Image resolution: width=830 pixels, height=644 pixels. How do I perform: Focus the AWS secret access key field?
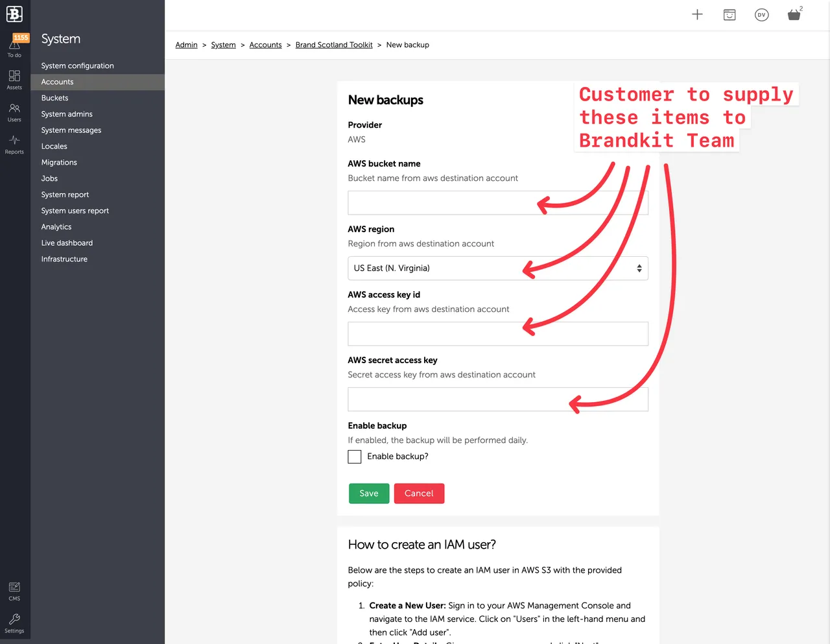[454, 400]
